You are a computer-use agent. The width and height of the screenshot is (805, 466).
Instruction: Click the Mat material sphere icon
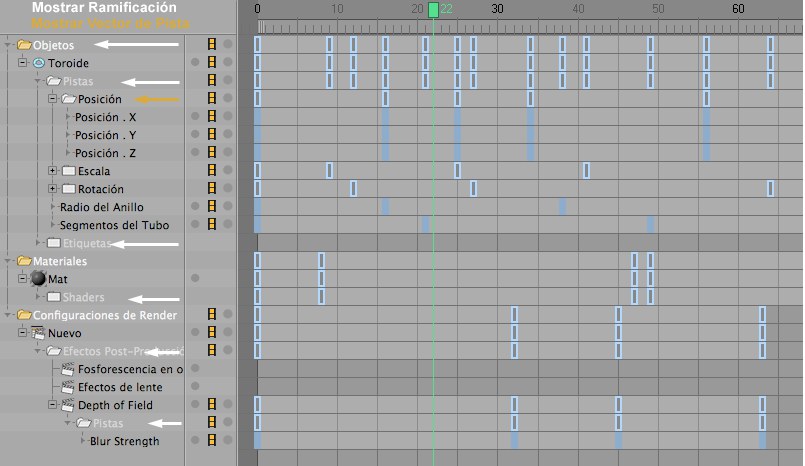39,279
